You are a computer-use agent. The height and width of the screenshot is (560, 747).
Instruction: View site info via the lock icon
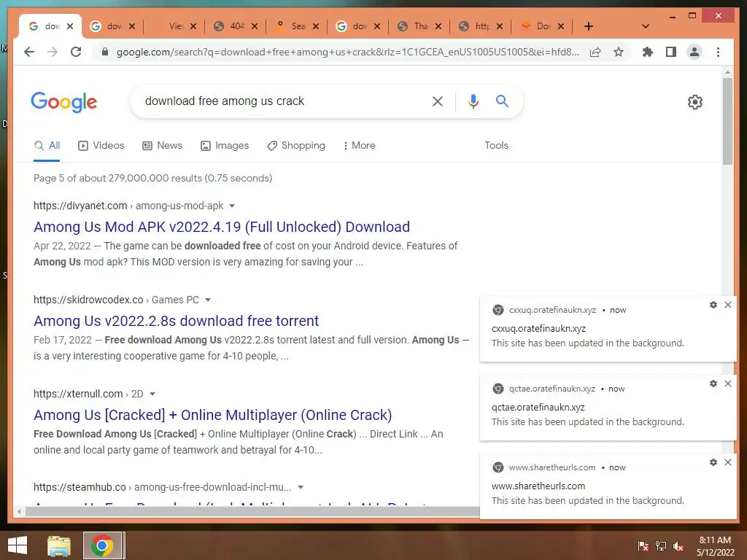(x=105, y=52)
